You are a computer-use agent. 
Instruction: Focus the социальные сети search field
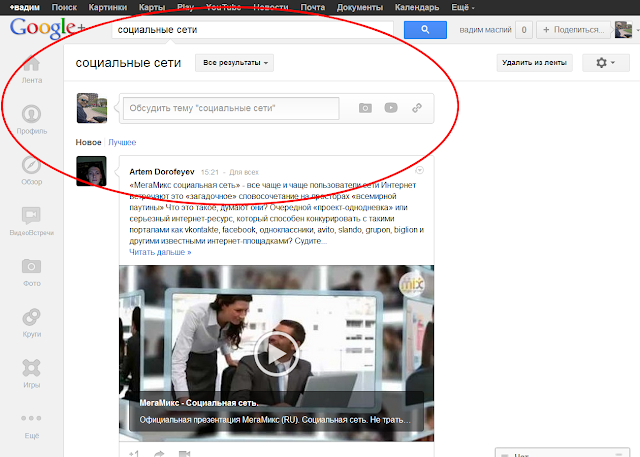click(x=252, y=30)
